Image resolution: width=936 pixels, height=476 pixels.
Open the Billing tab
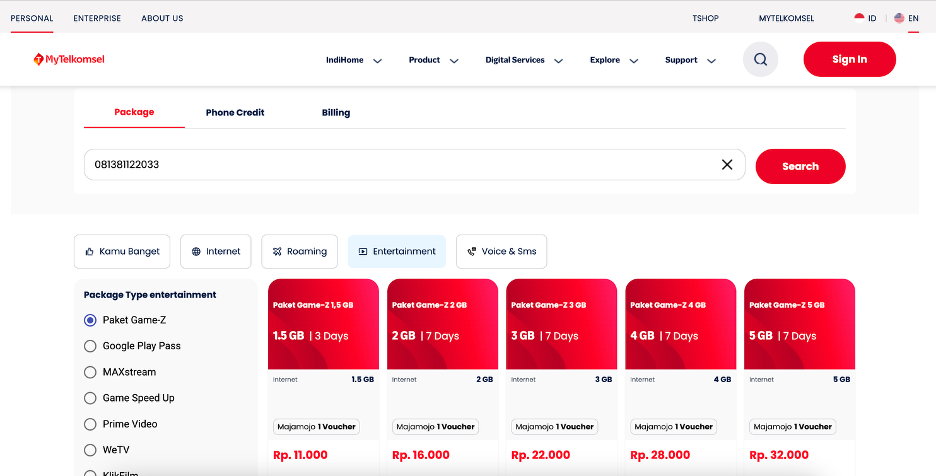click(x=336, y=112)
